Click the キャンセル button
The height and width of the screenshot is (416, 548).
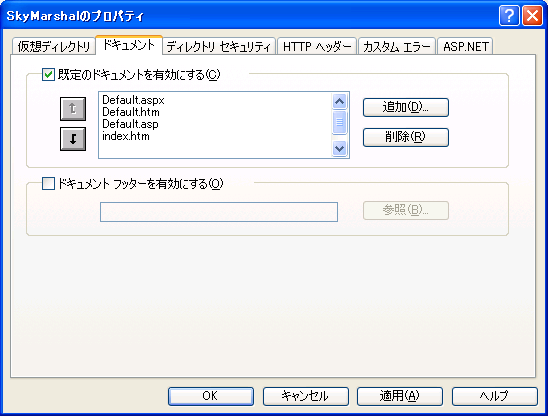coord(305,396)
